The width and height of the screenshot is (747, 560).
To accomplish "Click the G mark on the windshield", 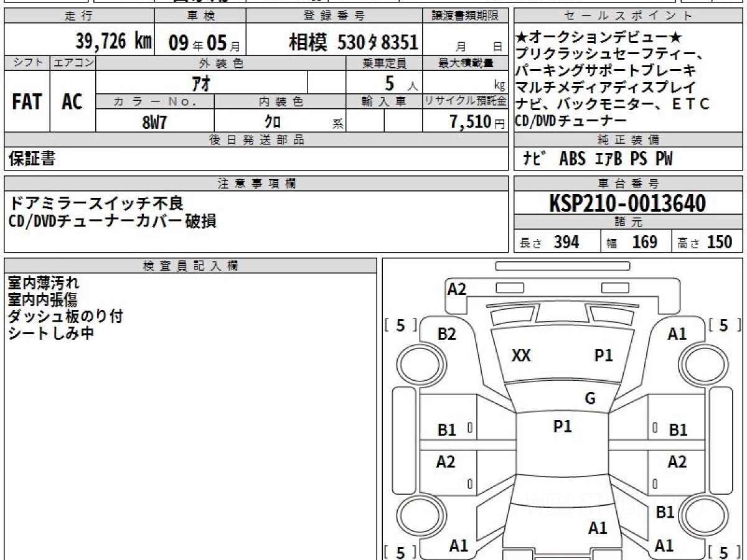I will [590, 399].
